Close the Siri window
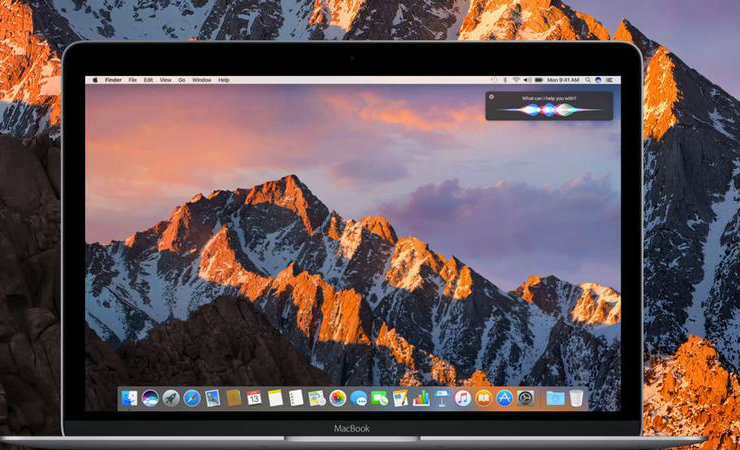Image resolution: width=740 pixels, height=450 pixels. (491, 97)
